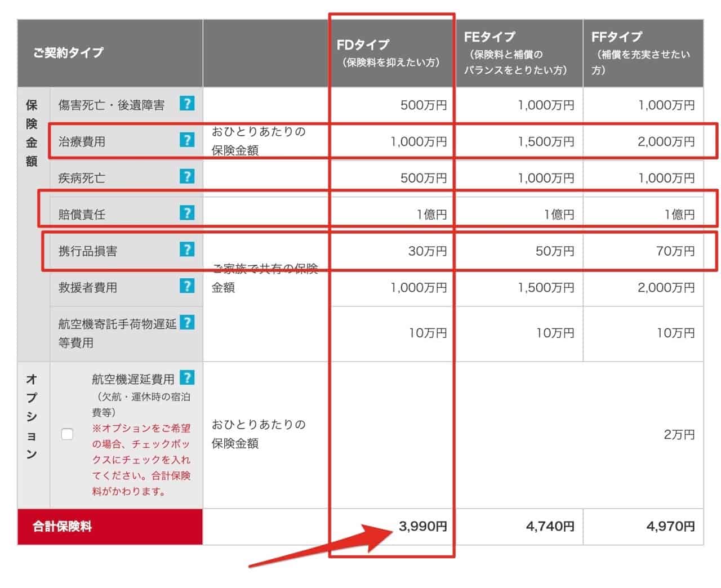Viewport: 721px width, 588px height.
Task: Click help icon for 航空機寄託手荷物遅延等費用
Action: click(x=187, y=322)
